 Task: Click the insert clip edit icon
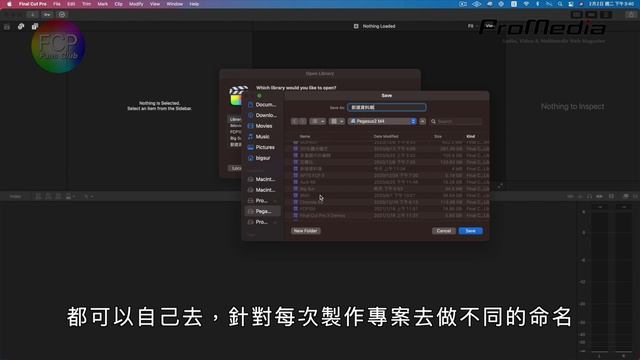(48, 197)
